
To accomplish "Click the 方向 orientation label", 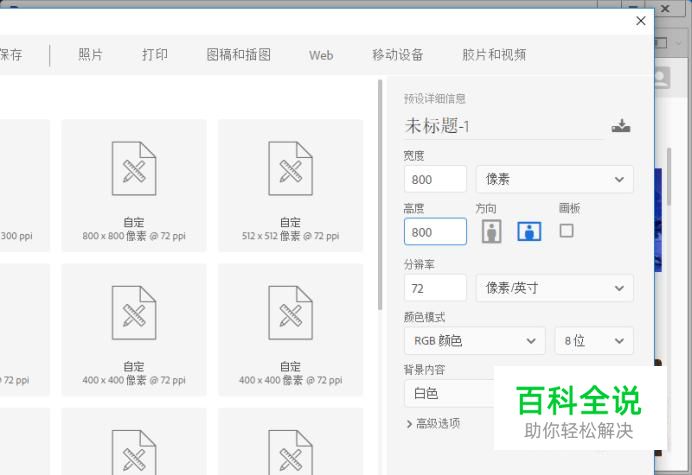I will point(485,208).
